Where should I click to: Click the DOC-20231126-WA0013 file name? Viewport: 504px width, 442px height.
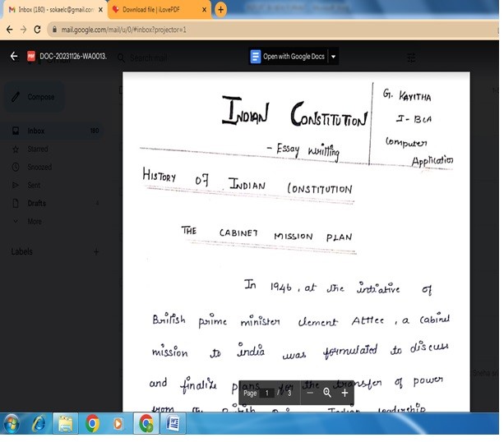[72, 57]
